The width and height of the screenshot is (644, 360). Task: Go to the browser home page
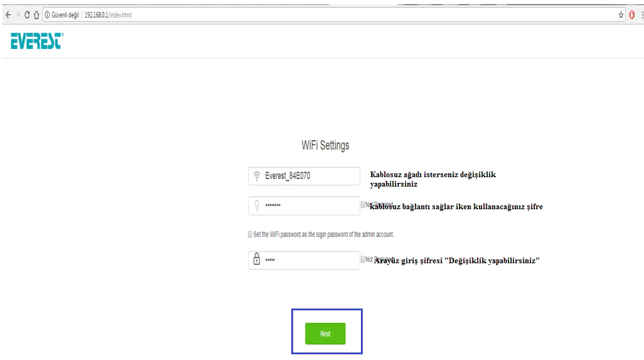click(x=36, y=14)
